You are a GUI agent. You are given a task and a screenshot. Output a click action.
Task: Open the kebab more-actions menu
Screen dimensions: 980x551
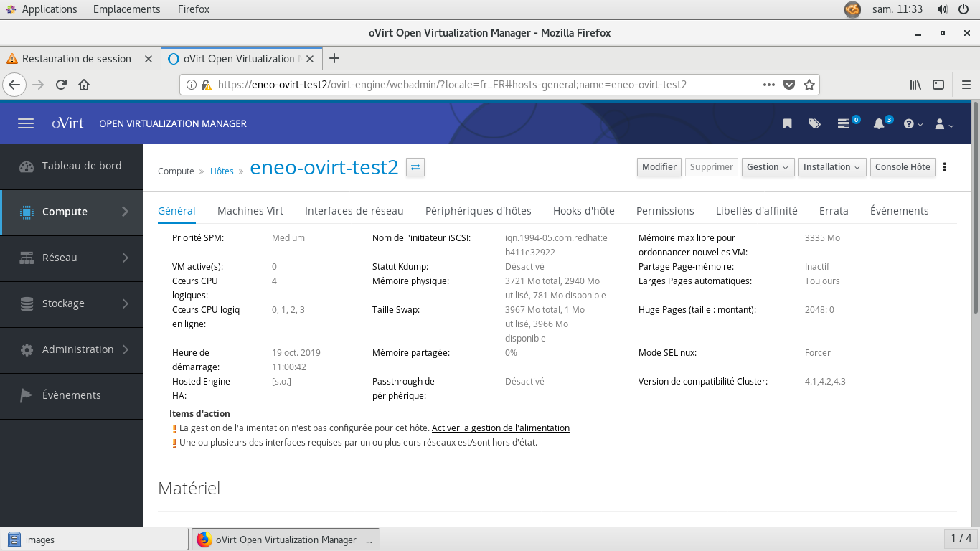pyautogui.click(x=945, y=167)
